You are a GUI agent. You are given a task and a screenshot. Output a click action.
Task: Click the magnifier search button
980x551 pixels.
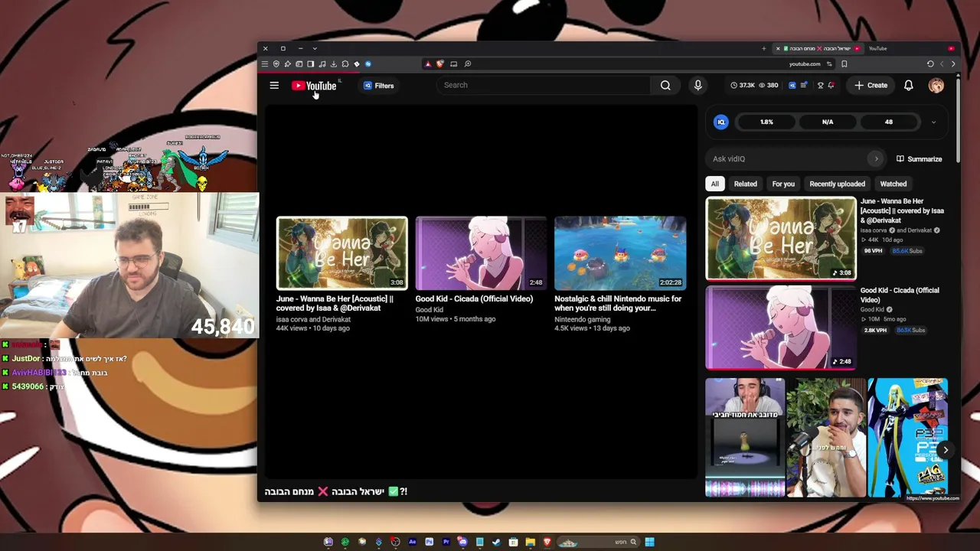[665, 85]
